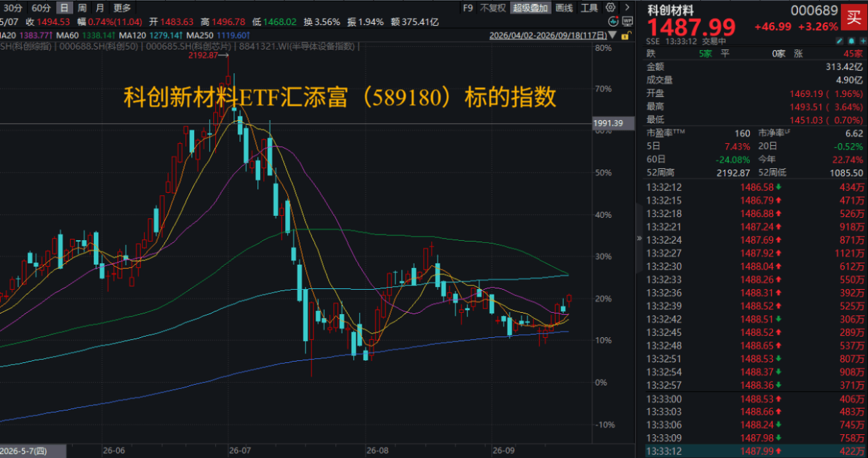Click the 26-09 date axis label
The width and height of the screenshot is (868, 458).
pos(504,451)
